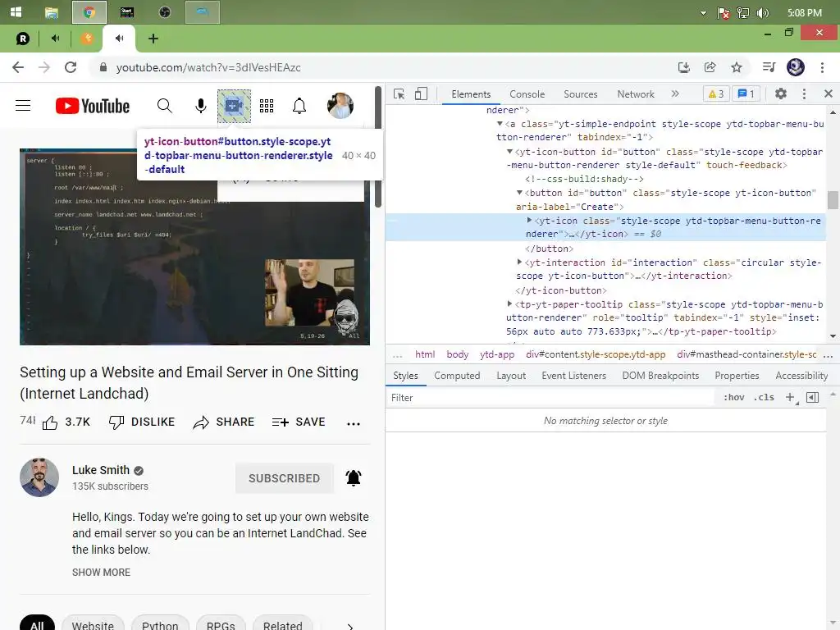The height and width of the screenshot is (630, 840).
Task: Click the Chrome address bar URL
Action: pos(208,67)
